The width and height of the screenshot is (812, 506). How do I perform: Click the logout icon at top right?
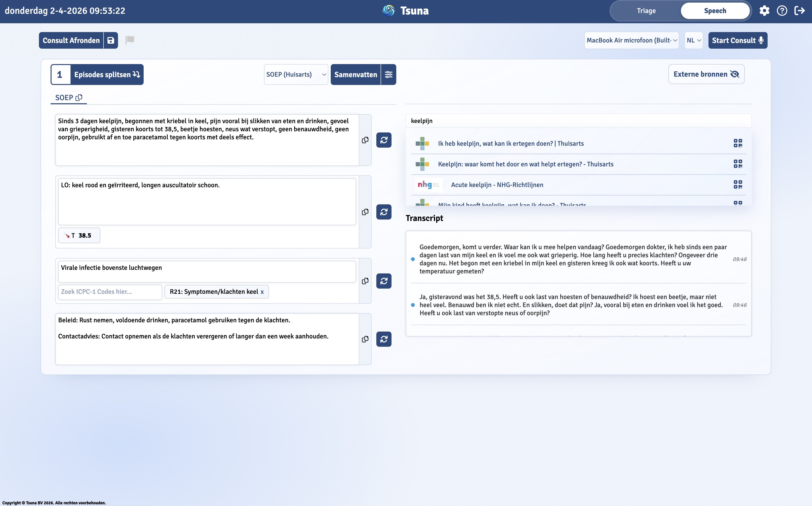click(800, 10)
